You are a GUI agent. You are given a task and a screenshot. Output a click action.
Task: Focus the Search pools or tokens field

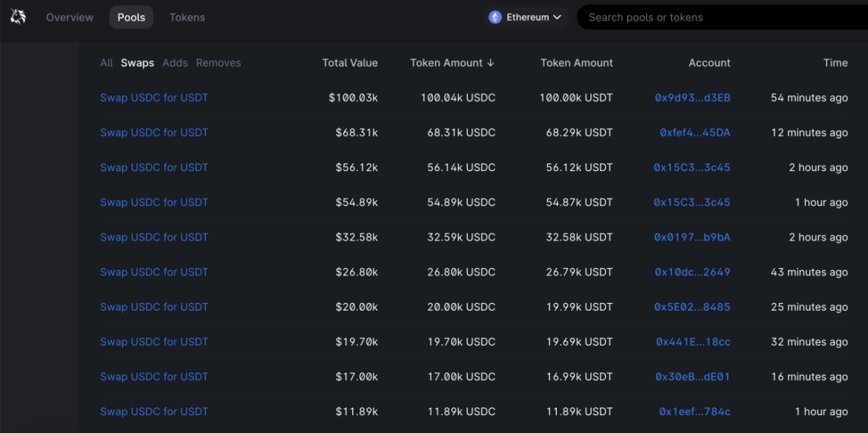(x=722, y=17)
